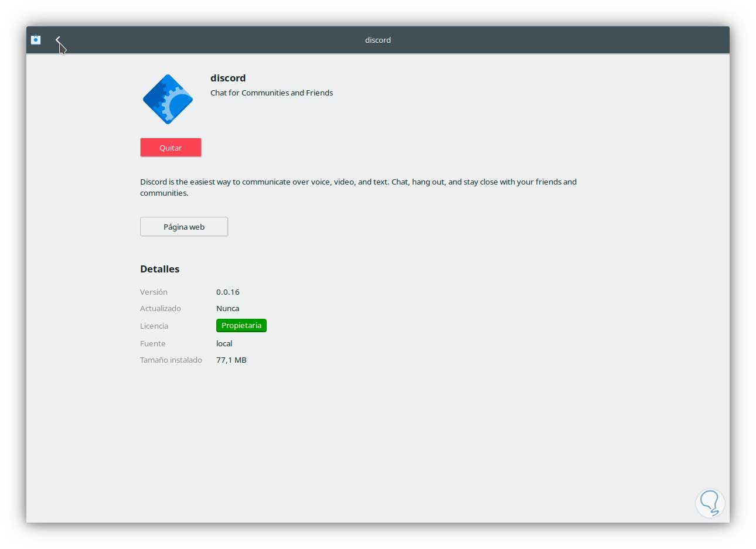Click the Discord description paragraph
Screen dimensions: 756x549
pyautogui.click(x=358, y=187)
